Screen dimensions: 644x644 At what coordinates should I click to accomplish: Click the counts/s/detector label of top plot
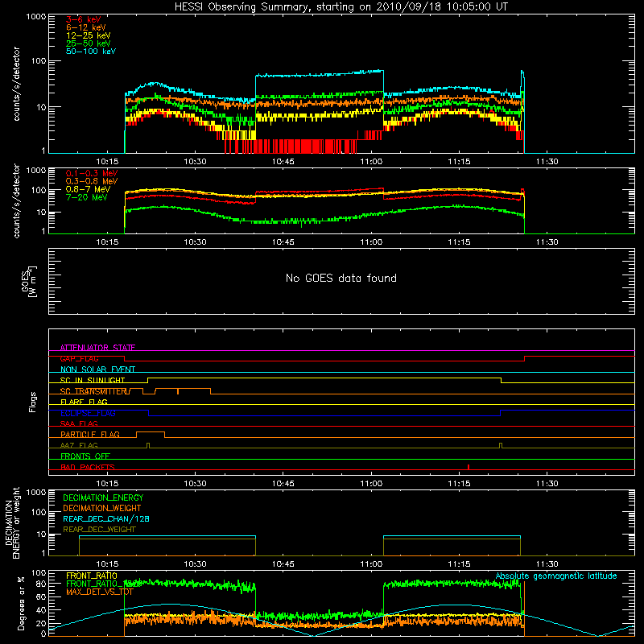(x=16, y=84)
